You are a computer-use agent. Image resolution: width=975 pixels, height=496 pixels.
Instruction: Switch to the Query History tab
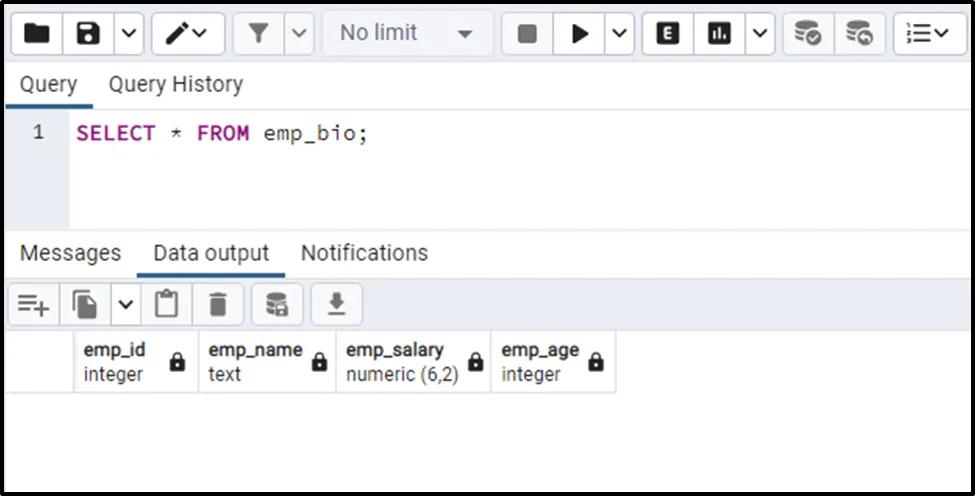[x=176, y=85]
